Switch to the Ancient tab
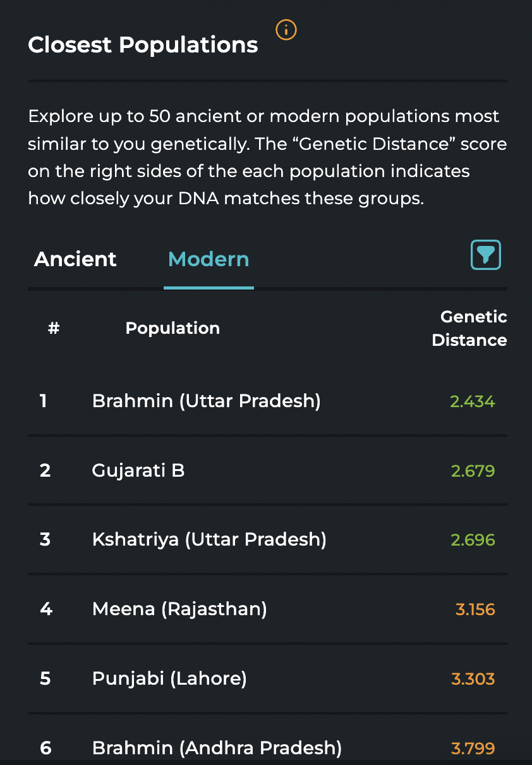 click(75, 259)
